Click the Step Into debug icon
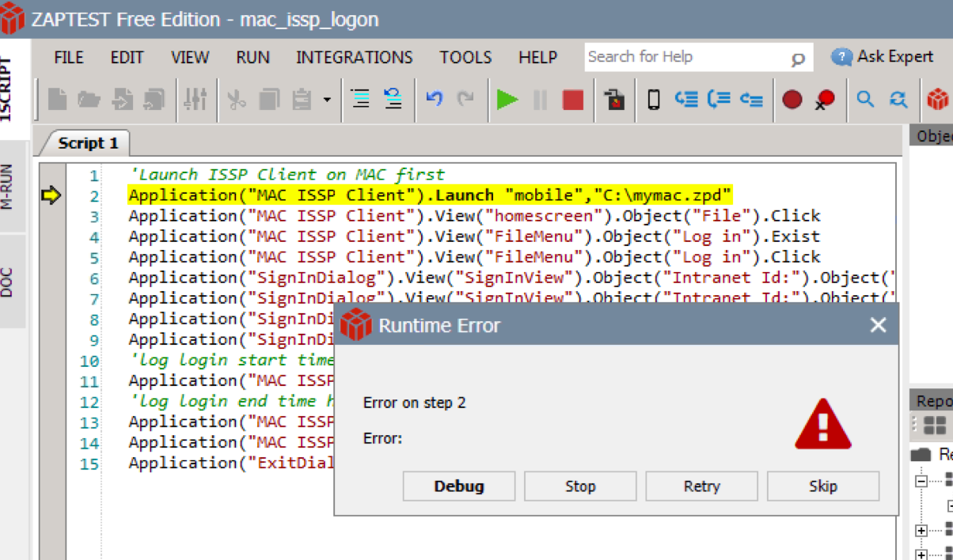Viewport: 953px width, 560px height. (686, 100)
